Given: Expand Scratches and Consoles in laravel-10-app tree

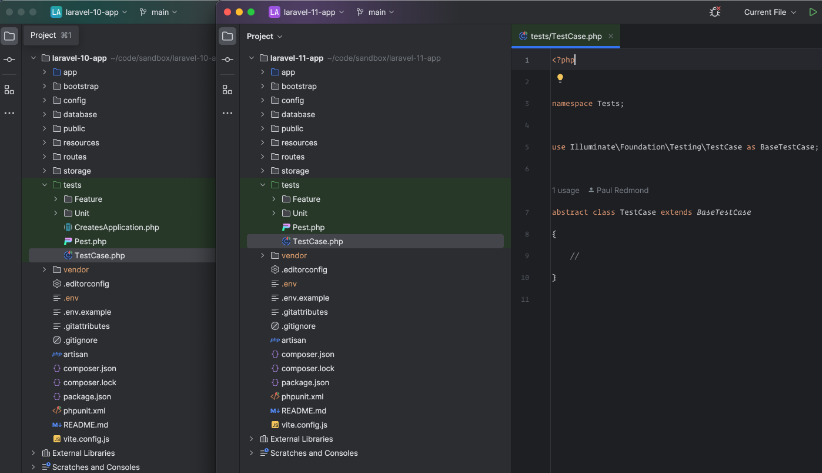Looking at the screenshot, I should pyautogui.click(x=34, y=467).
